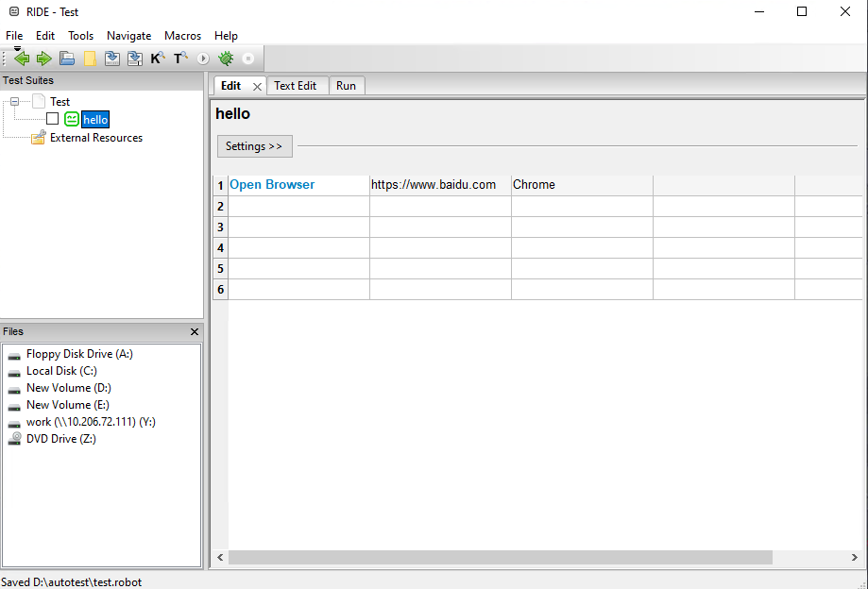Click the https://www.baidu.com cell
This screenshot has height=589, width=868.
point(441,185)
